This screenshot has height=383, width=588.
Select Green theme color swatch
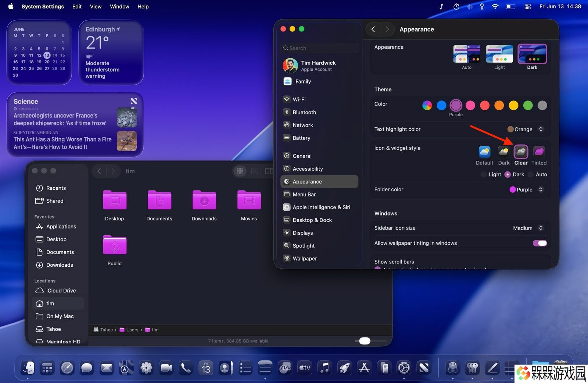coord(528,106)
